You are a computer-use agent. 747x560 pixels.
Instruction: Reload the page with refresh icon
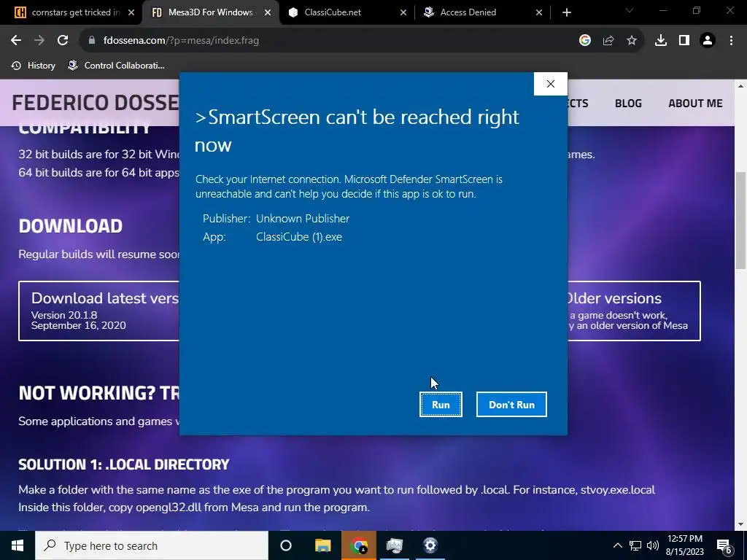point(63,41)
